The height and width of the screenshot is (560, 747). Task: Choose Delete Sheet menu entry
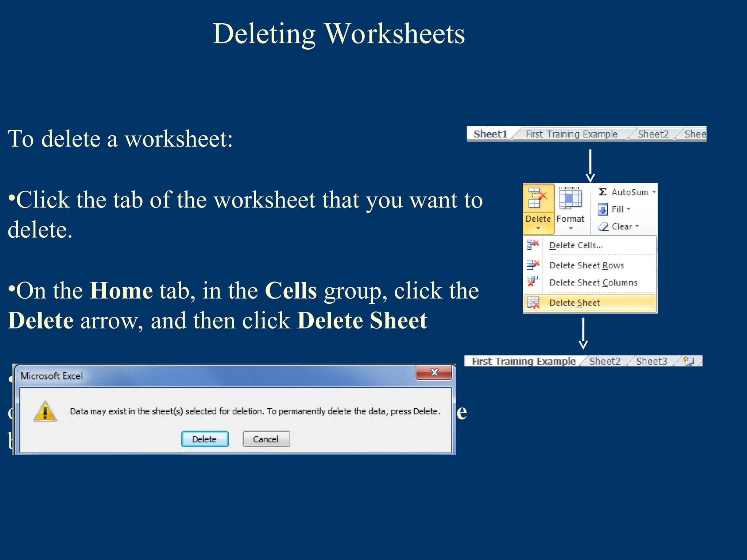pos(590,303)
